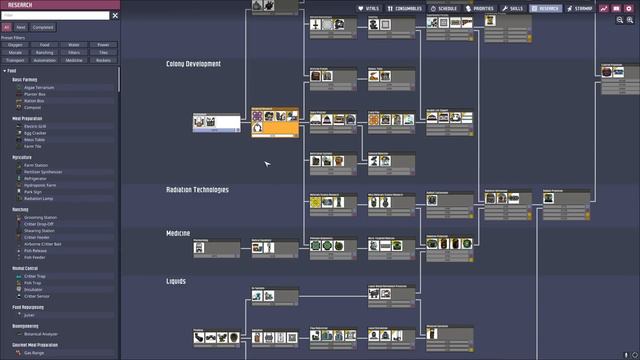Viewport: 640px width, 360px height.
Task: Open the Consumables screen
Action: [x=404, y=8]
